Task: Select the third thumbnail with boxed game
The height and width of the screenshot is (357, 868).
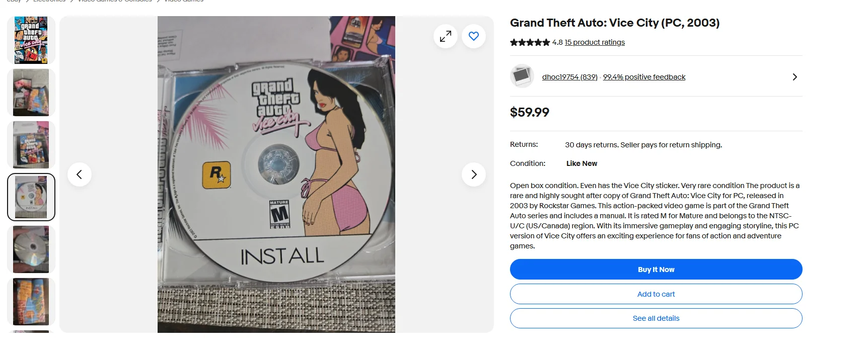Action: [x=31, y=145]
